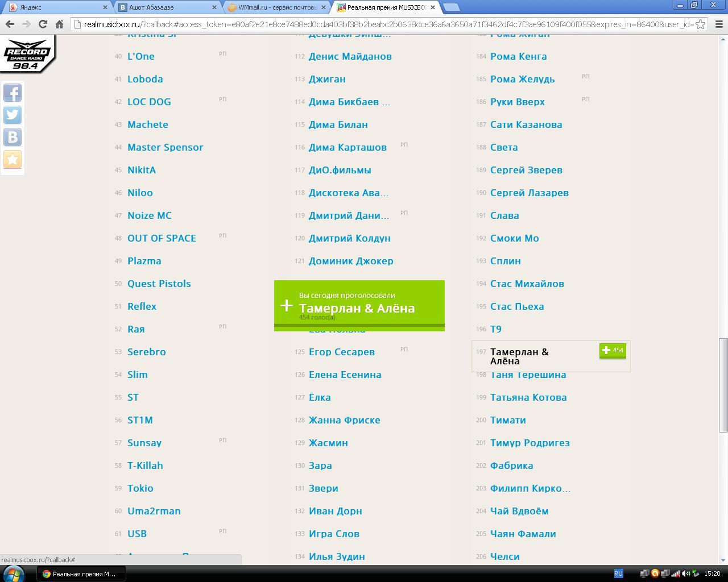The width and height of the screenshot is (728, 582).
Task: Open artist Сати Казанова
Action: pyautogui.click(x=526, y=124)
